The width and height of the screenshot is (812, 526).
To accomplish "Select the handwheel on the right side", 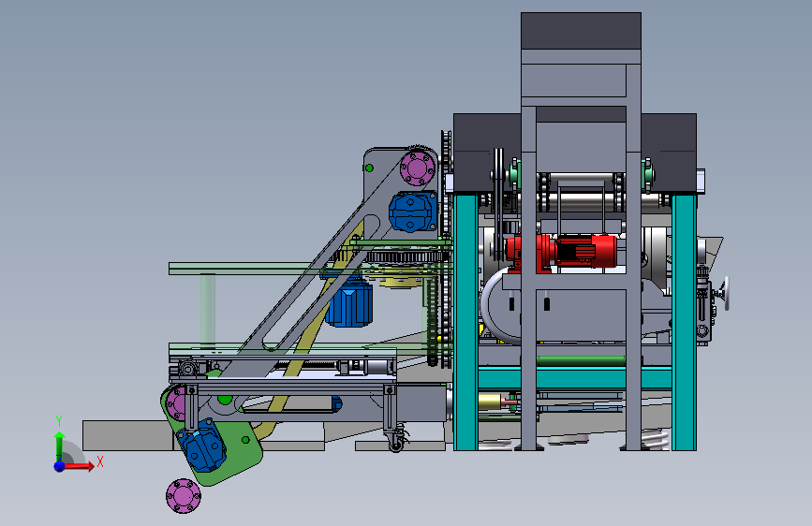I will pyautogui.click(x=725, y=294).
